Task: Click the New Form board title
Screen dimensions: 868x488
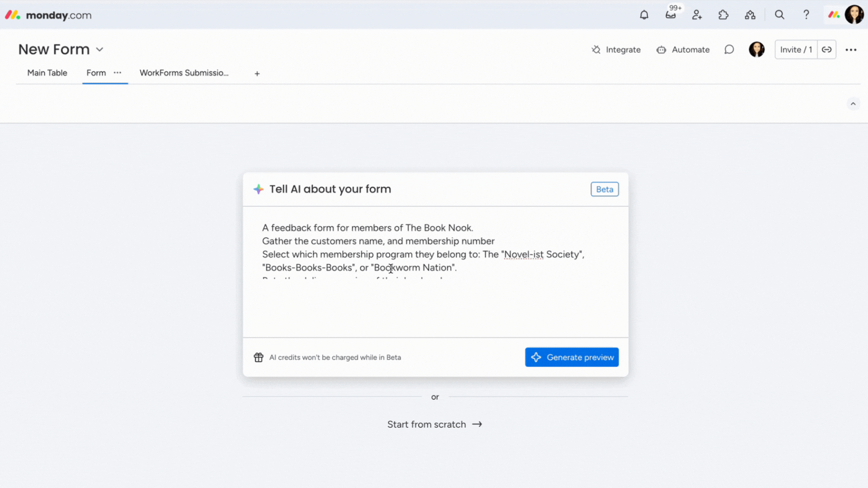Action: pyautogui.click(x=54, y=49)
